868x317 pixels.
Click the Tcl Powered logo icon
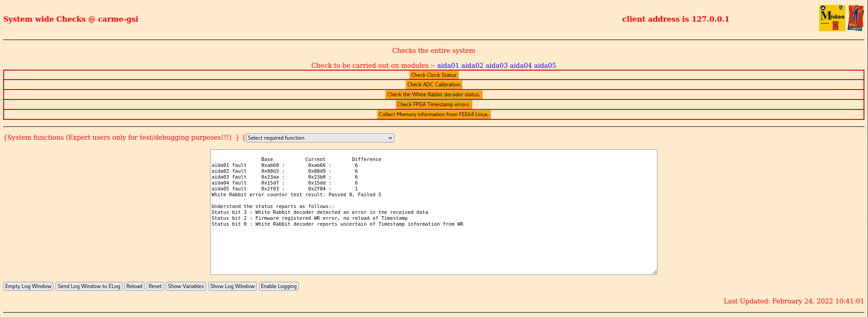(x=855, y=18)
